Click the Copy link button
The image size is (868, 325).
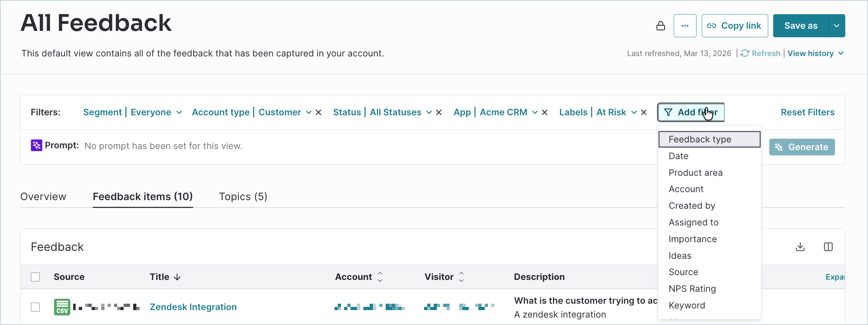(734, 26)
